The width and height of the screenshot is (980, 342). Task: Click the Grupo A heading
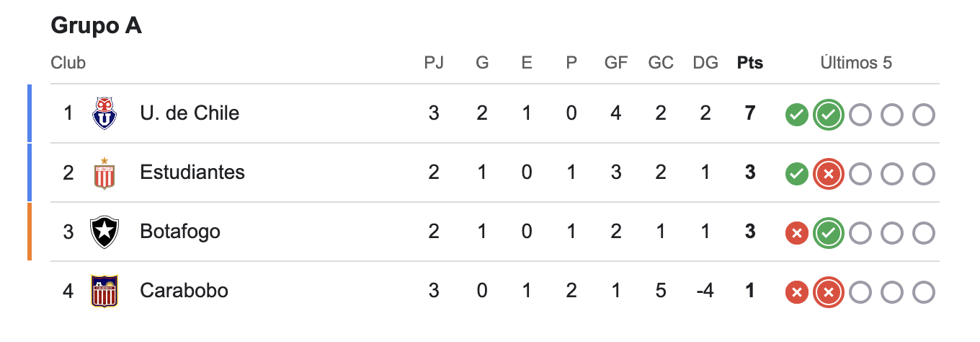click(x=97, y=26)
